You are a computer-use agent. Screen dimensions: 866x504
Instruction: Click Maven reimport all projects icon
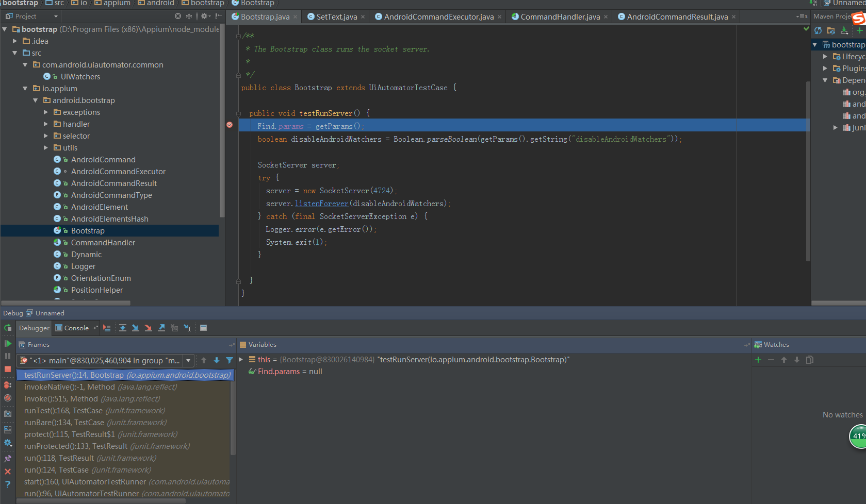point(818,31)
